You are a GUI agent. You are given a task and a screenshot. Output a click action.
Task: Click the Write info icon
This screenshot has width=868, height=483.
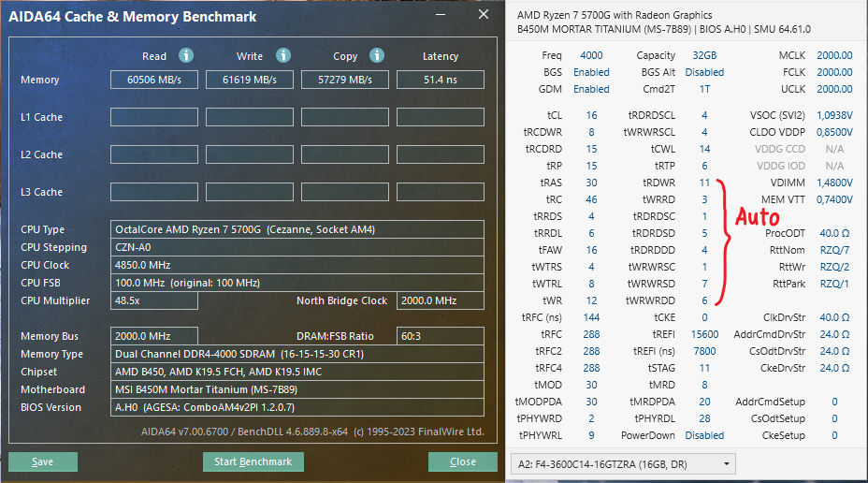(283, 55)
